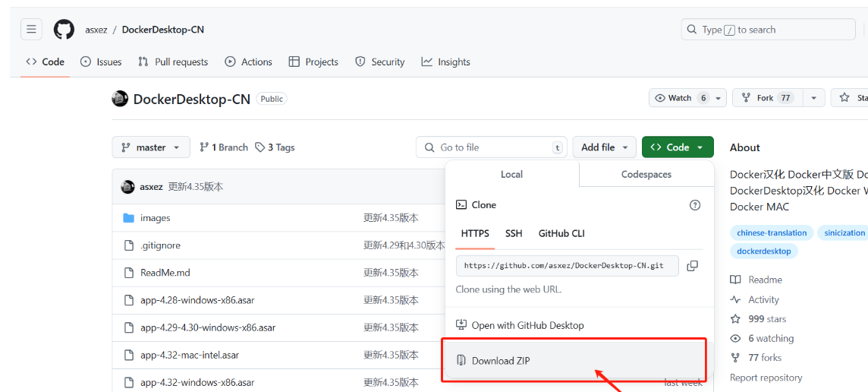Open the asxez owner link in breadcrumb
This screenshot has height=392, width=868.
pyautogui.click(x=96, y=30)
